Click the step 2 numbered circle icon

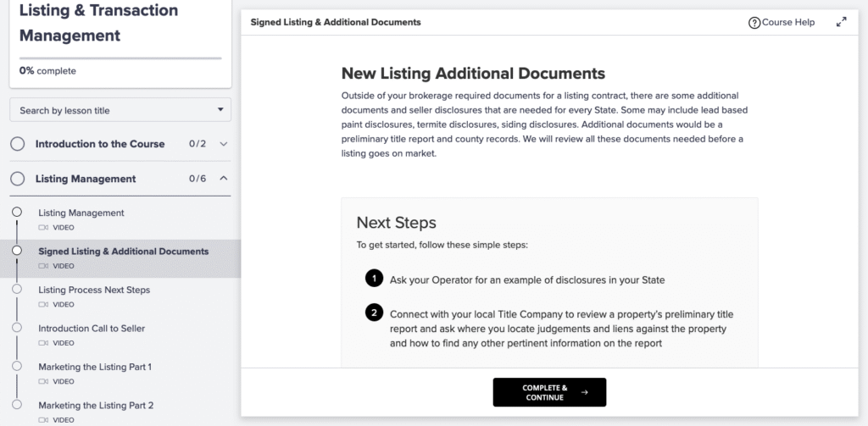tap(374, 313)
